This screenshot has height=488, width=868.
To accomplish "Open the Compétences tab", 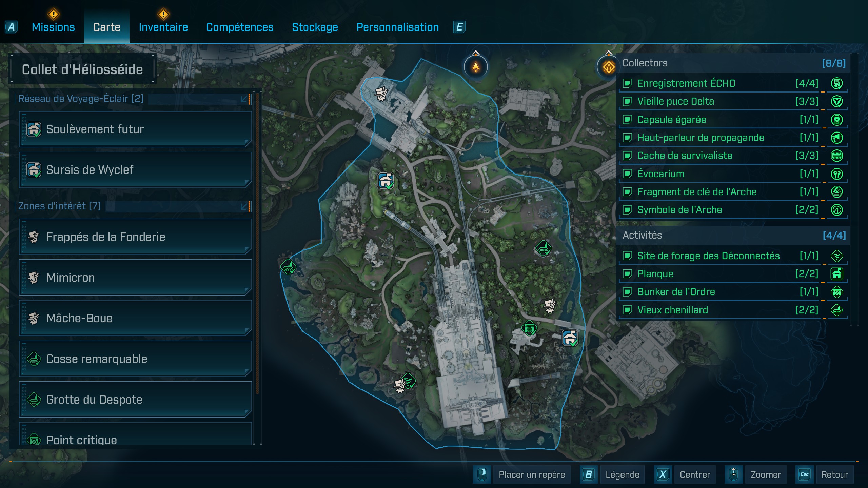I will 240,27.
